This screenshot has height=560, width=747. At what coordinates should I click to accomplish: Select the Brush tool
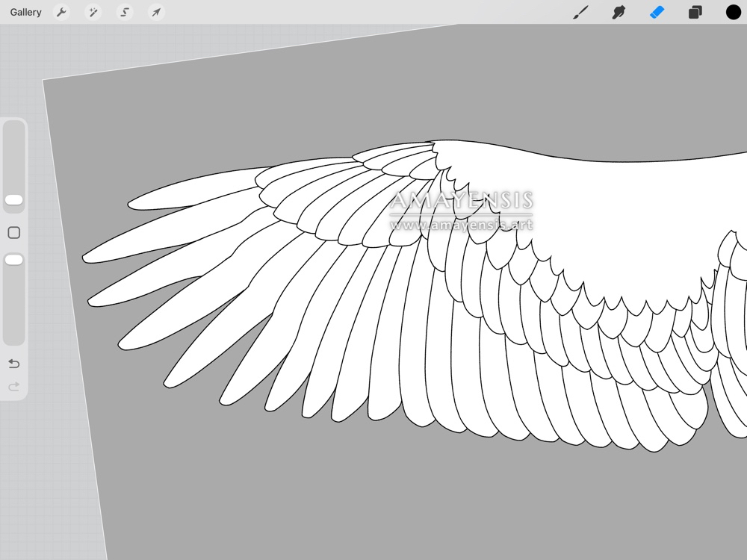580,13
